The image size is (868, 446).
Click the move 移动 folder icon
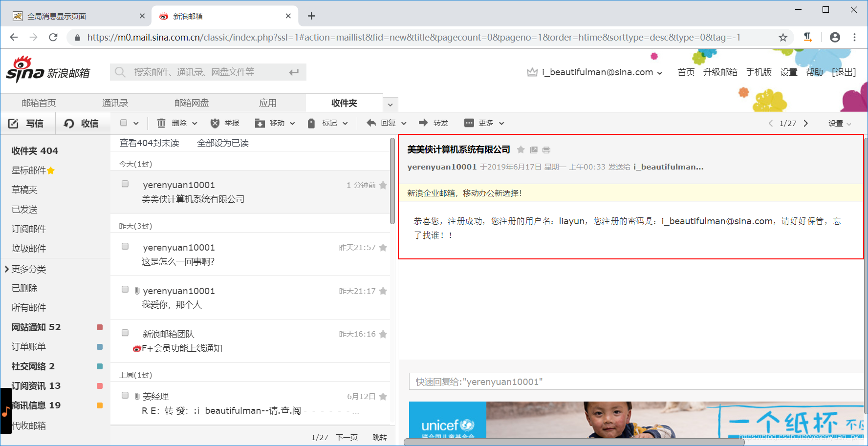260,123
